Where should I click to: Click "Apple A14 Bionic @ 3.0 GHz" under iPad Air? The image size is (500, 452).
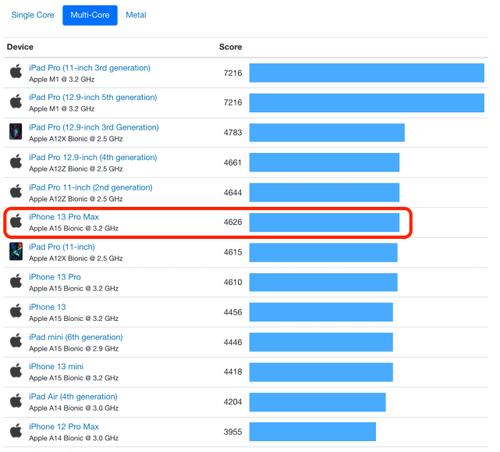(x=74, y=408)
